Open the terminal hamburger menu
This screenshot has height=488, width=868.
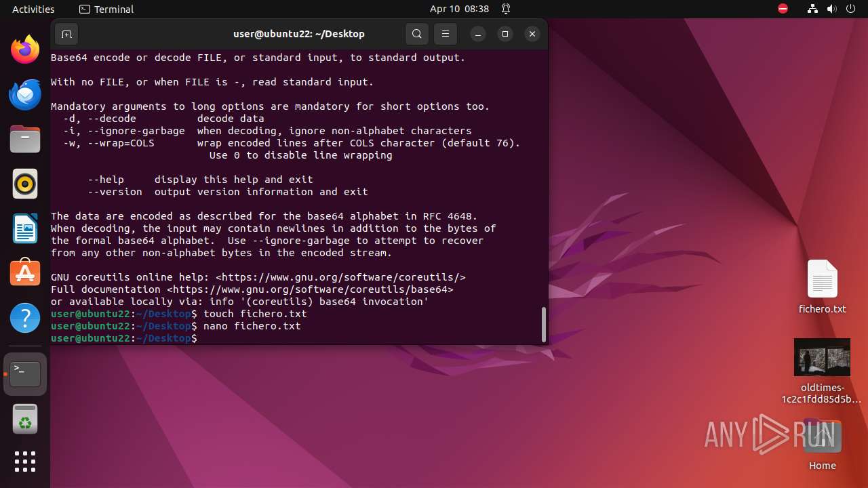click(446, 34)
